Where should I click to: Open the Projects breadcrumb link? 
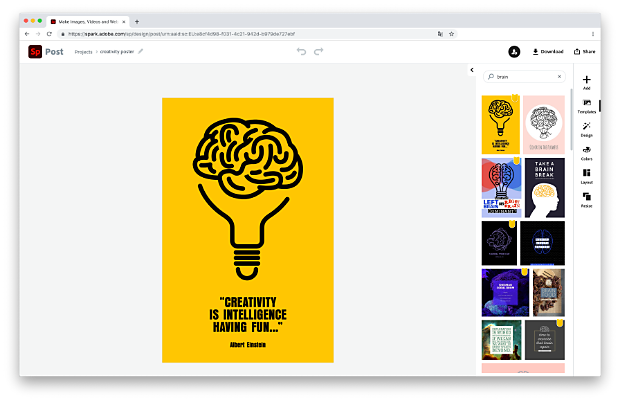coord(83,52)
